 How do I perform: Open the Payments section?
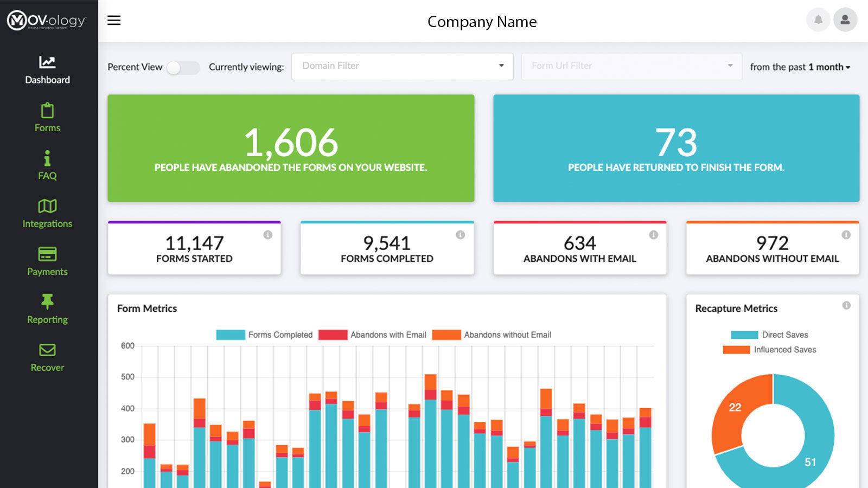(x=48, y=255)
